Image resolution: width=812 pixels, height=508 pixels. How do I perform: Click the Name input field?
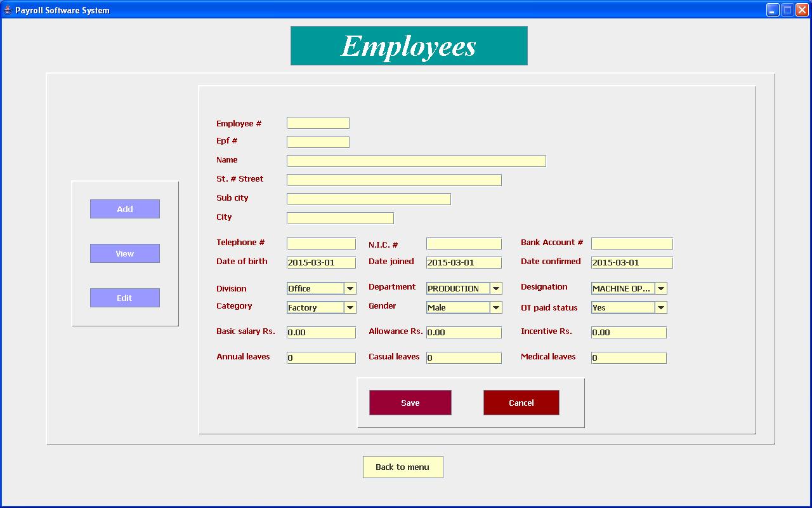416,161
